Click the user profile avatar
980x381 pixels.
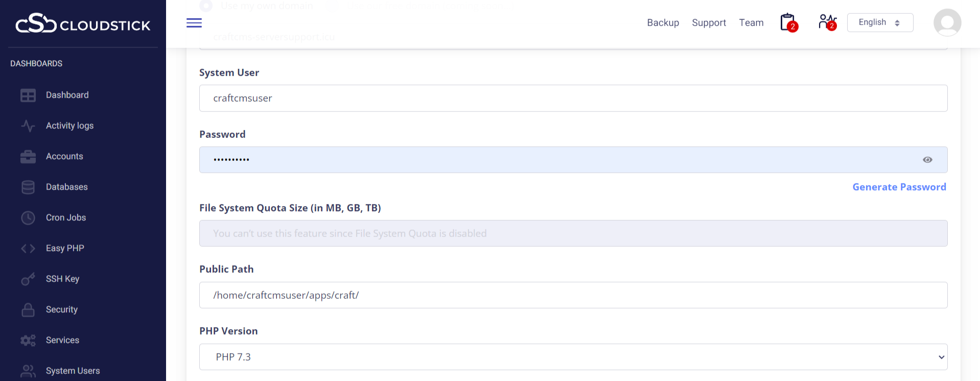tap(947, 23)
